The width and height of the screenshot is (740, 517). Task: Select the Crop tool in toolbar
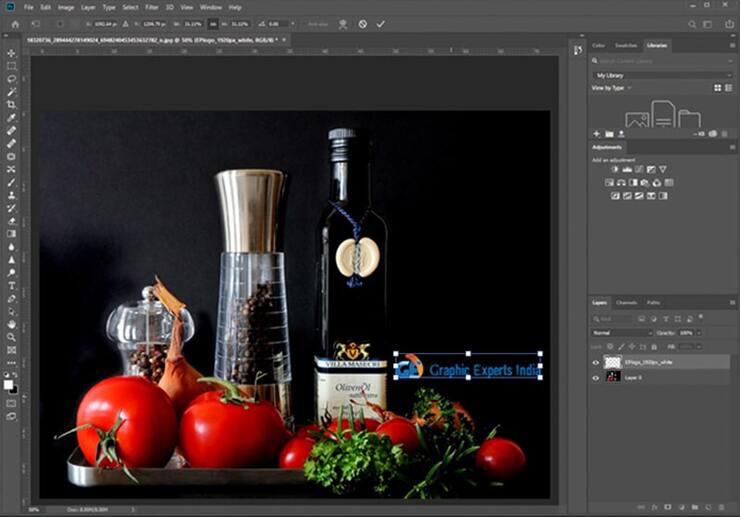point(11,105)
